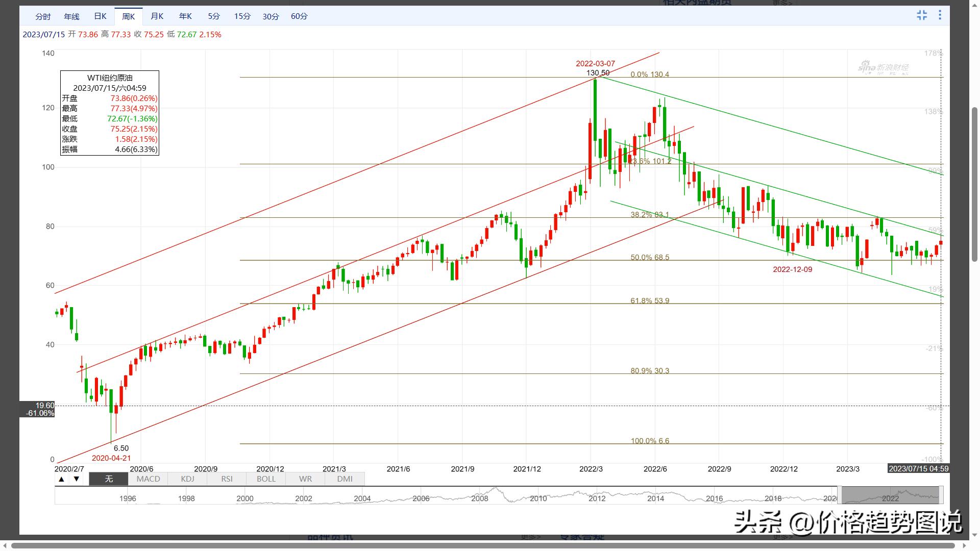Image resolution: width=980 pixels, height=551 pixels.
Task: Click the right scroll arrow at bottom
Action: pyautogui.click(x=965, y=546)
